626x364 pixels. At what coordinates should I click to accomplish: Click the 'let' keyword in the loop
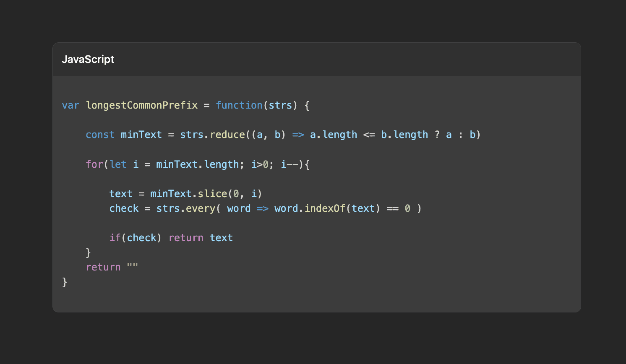tap(118, 164)
